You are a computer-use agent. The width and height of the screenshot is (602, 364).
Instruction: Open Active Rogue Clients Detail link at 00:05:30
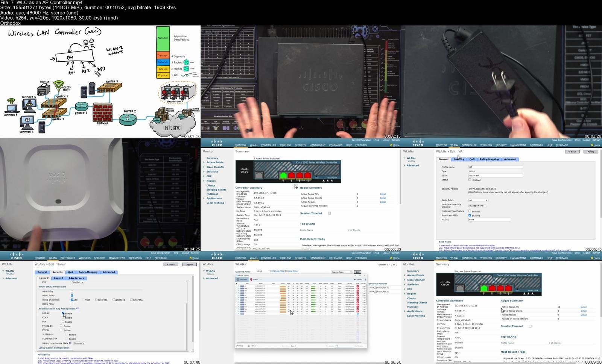(383, 198)
